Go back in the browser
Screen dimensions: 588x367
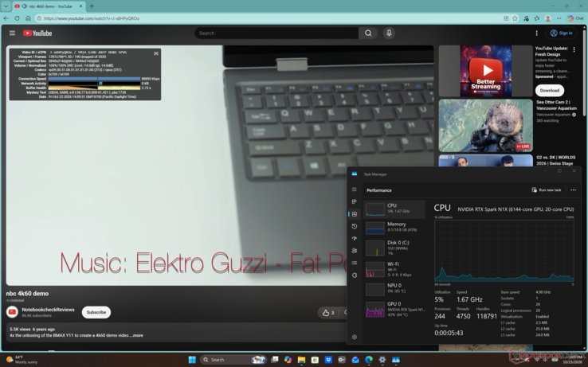pyautogui.click(x=6, y=18)
